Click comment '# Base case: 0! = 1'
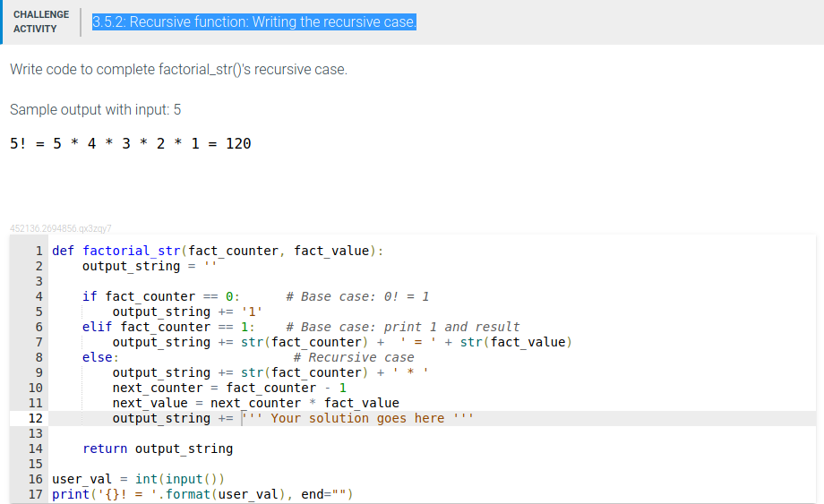This screenshot has width=824, height=504. pyautogui.click(x=357, y=296)
